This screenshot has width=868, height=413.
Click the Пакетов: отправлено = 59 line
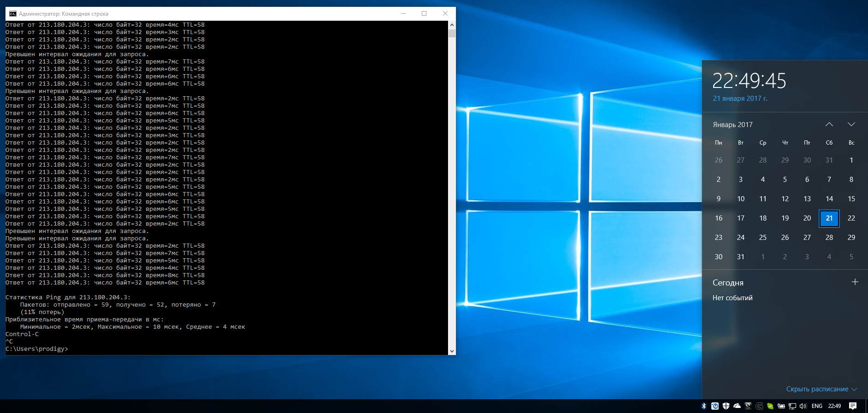coord(118,305)
